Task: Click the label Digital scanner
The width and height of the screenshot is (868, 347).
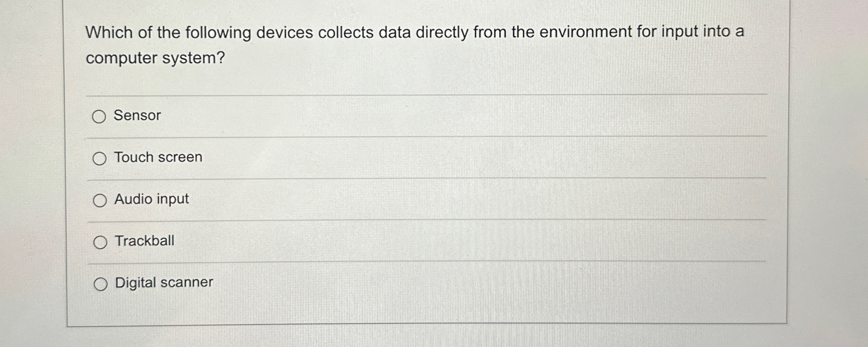Action: tap(163, 282)
